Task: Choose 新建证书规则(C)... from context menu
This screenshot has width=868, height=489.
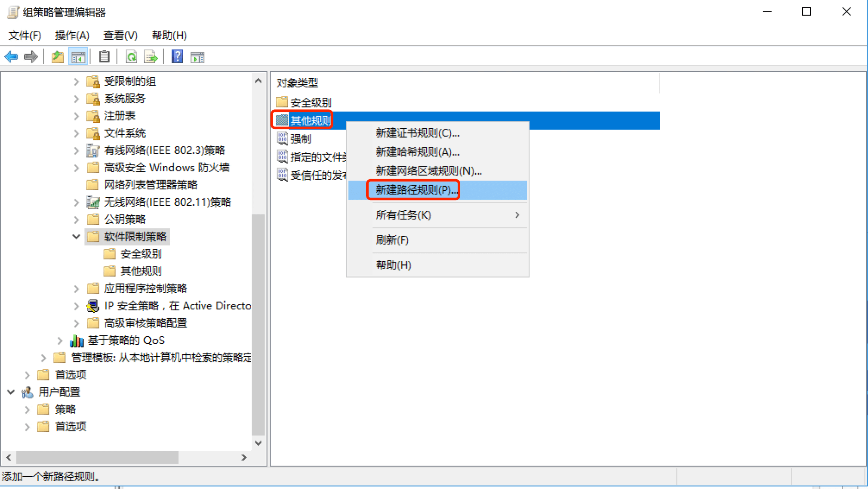Action: (437, 133)
